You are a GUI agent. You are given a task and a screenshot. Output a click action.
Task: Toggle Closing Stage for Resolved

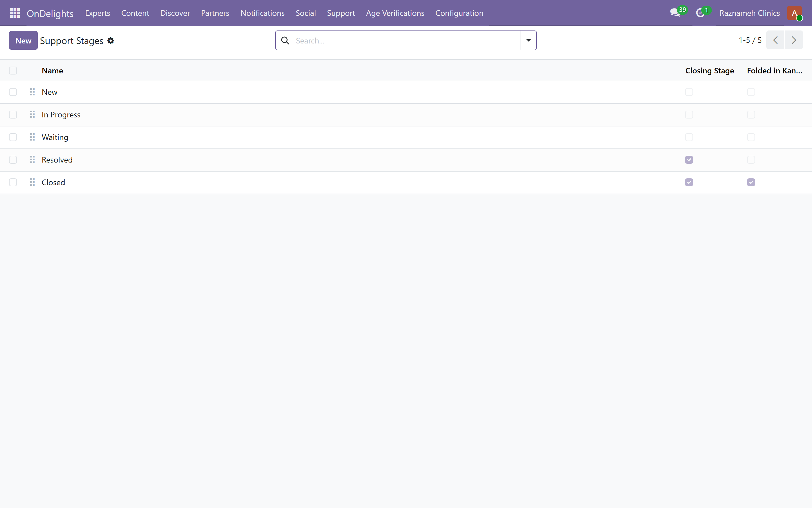[689, 159]
